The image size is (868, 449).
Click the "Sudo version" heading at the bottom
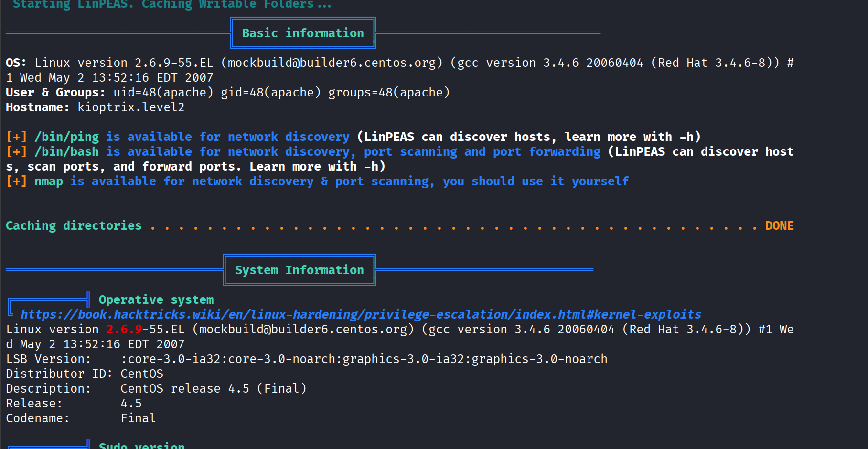141,445
